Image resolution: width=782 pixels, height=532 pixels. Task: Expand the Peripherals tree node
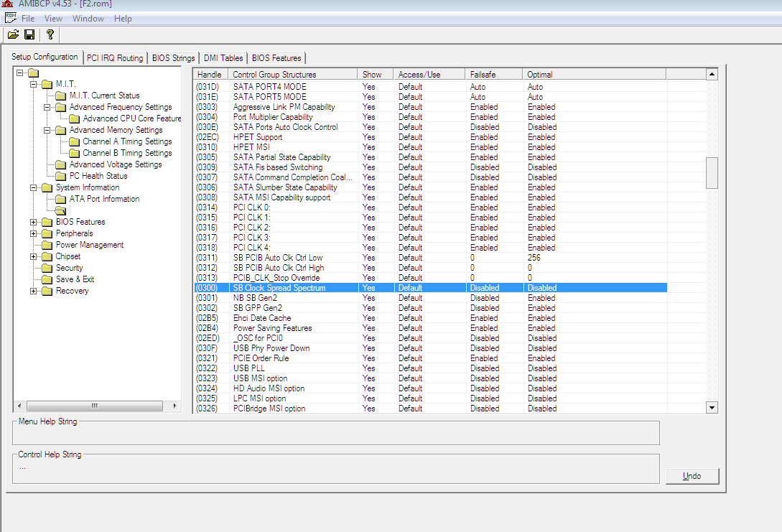[x=34, y=234]
